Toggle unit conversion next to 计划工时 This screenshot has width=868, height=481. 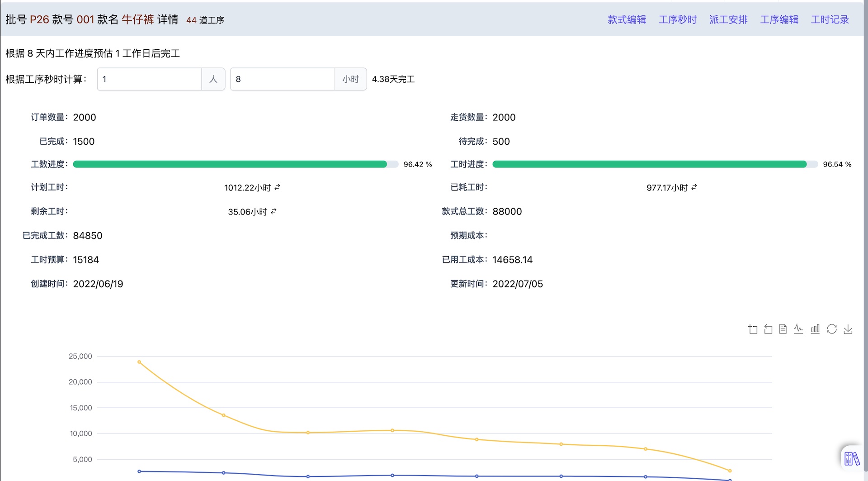coord(277,187)
